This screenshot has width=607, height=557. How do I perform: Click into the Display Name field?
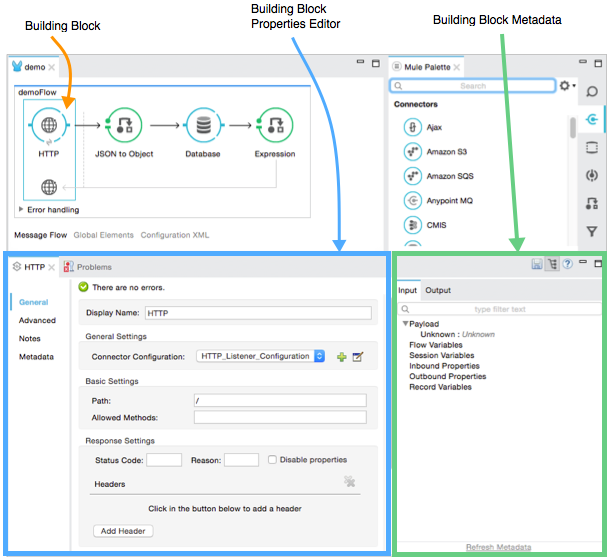point(255,313)
